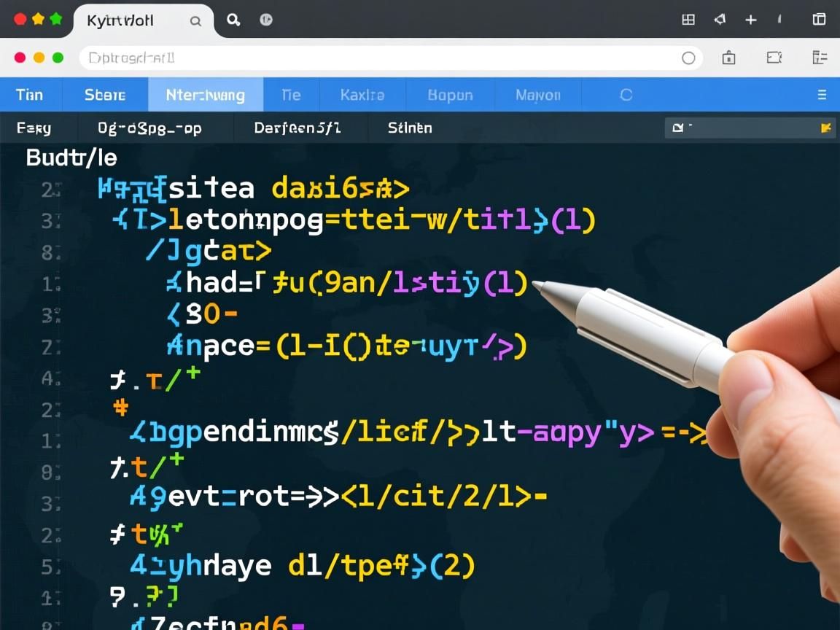Screen dimensions: 840x630
Task: Click into the address bar field
Action: pyautogui.click(x=379, y=58)
